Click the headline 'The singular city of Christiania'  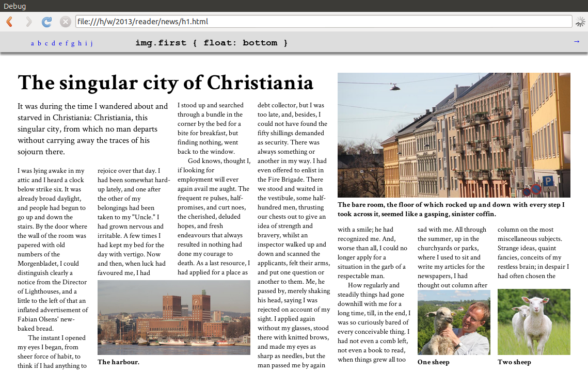click(x=165, y=83)
